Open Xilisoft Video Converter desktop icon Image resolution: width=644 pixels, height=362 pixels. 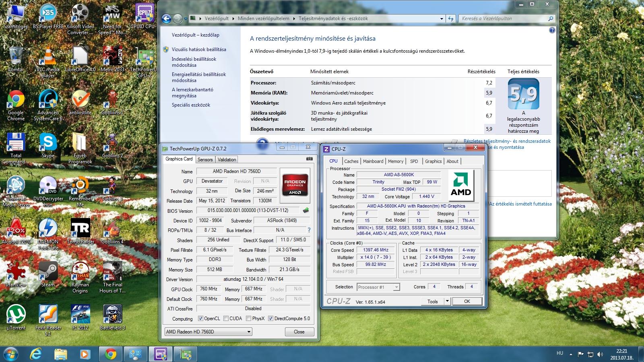point(80,19)
